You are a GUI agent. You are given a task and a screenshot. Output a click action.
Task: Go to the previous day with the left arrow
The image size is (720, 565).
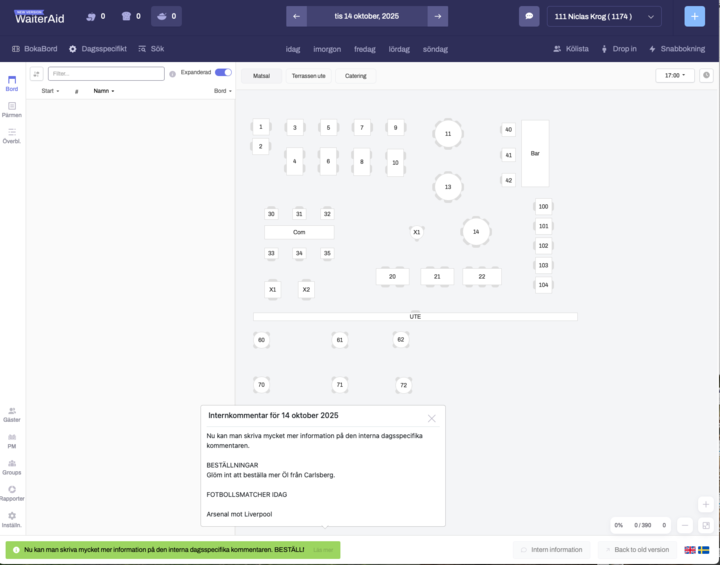point(296,16)
